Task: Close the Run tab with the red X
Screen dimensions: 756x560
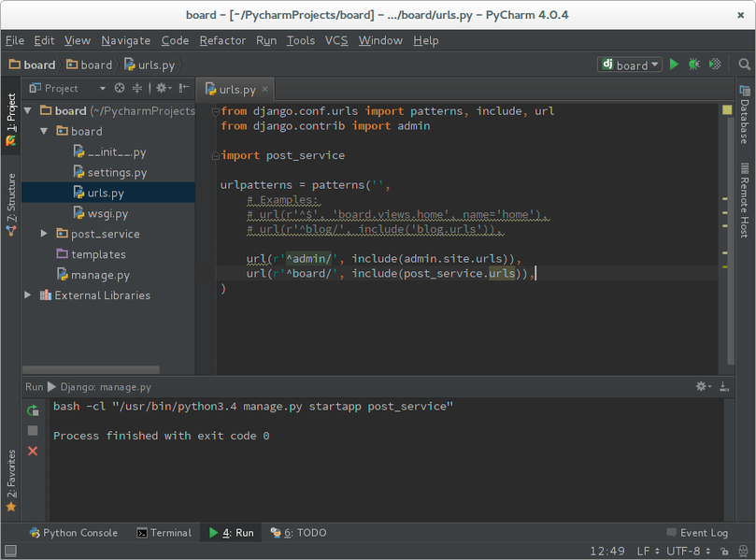Action: 33,451
